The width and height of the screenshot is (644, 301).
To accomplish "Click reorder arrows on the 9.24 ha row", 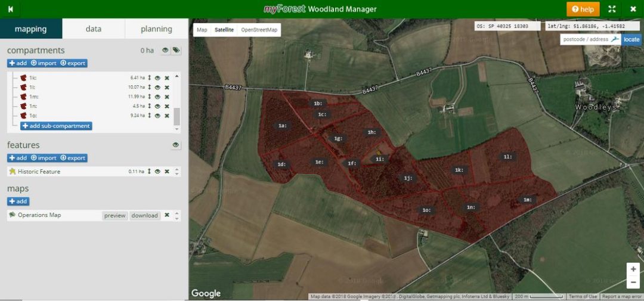I will [150, 116].
